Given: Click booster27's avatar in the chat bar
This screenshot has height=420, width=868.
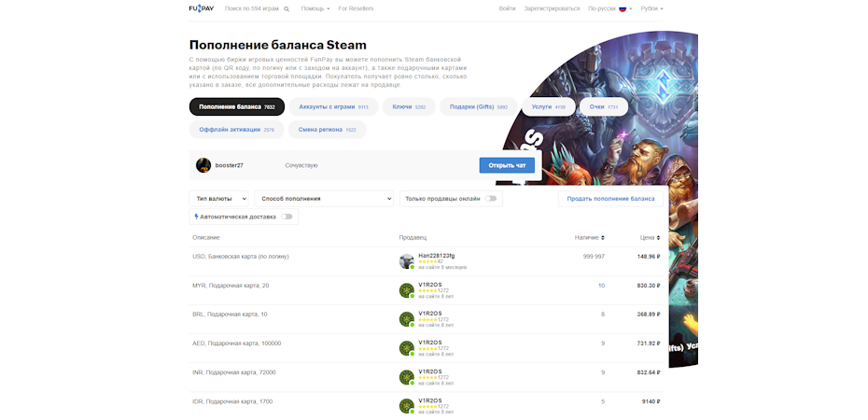Looking at the screenshot, I should pyautogui.click(x=203, y=165).
